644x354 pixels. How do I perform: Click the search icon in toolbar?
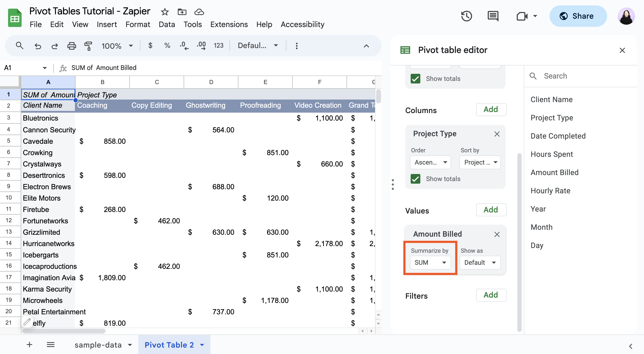(19, 45)
